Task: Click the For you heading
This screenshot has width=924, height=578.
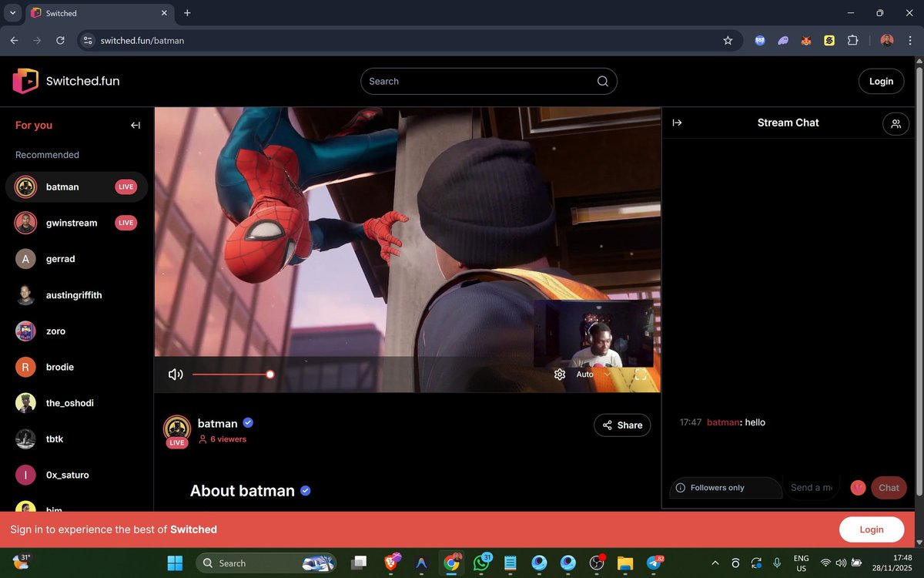Action: [x=34, y=125]
